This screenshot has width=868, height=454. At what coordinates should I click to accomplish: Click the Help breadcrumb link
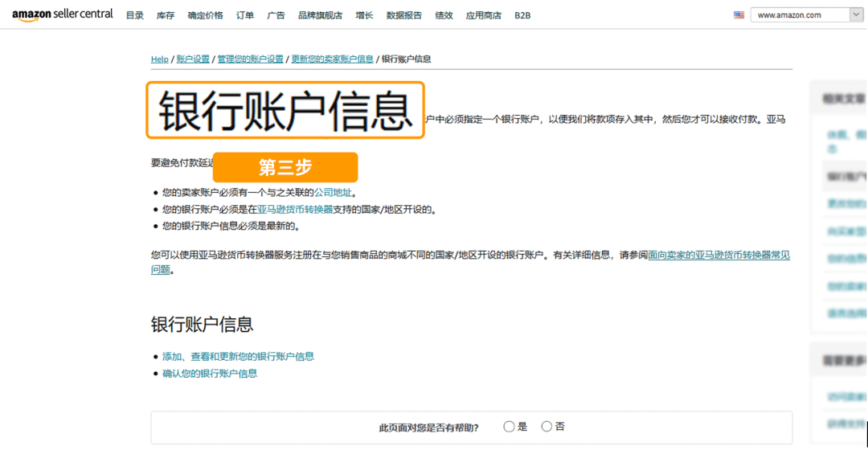coord(159,59)
